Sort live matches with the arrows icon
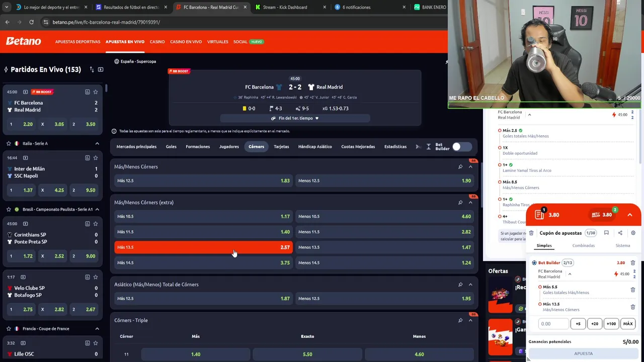 pos(92,69)
